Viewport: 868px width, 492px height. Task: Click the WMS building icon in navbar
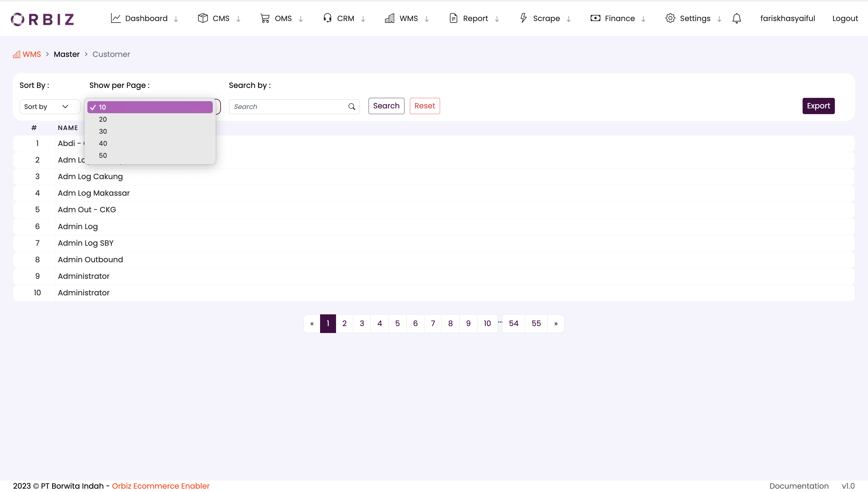tap(389, 18)
